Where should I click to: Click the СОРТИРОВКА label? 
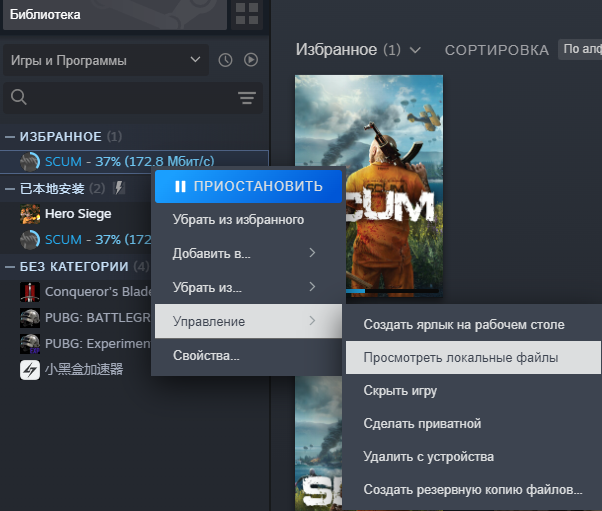coord(497,50)
